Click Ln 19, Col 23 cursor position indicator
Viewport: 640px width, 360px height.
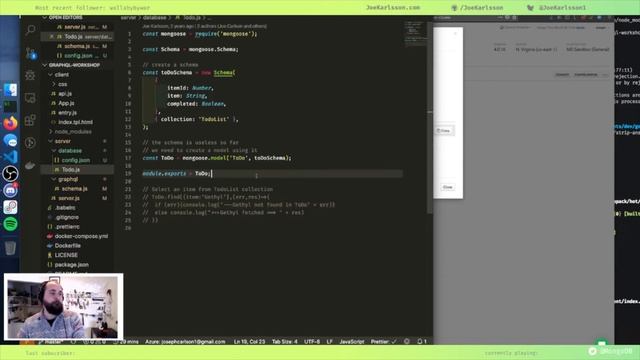tap(249, 341)
